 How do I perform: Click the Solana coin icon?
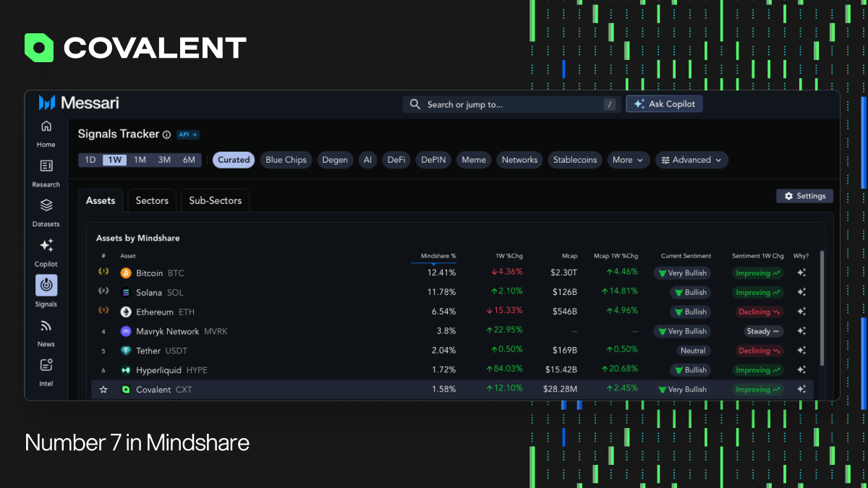[x=126, y=293]
